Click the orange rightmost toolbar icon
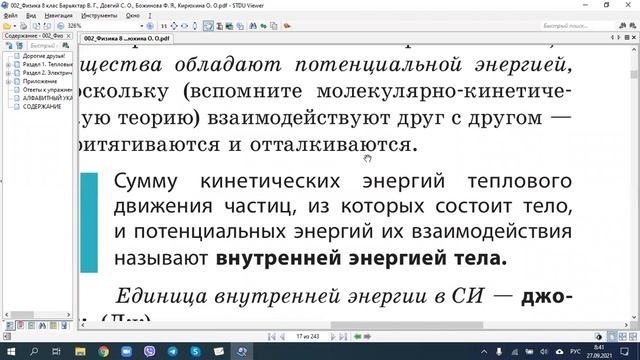The image size is (640, 360). (287, 26)
